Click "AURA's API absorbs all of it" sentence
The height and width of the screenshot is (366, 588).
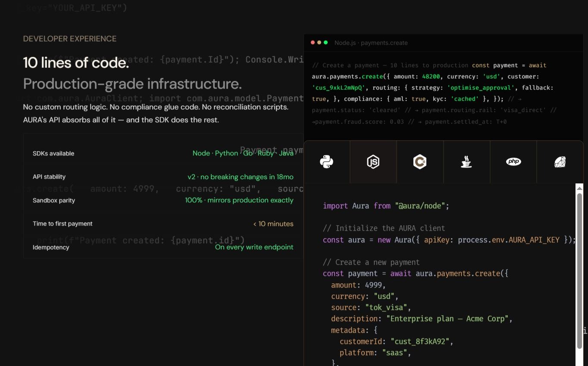click(x=121, y=120)
